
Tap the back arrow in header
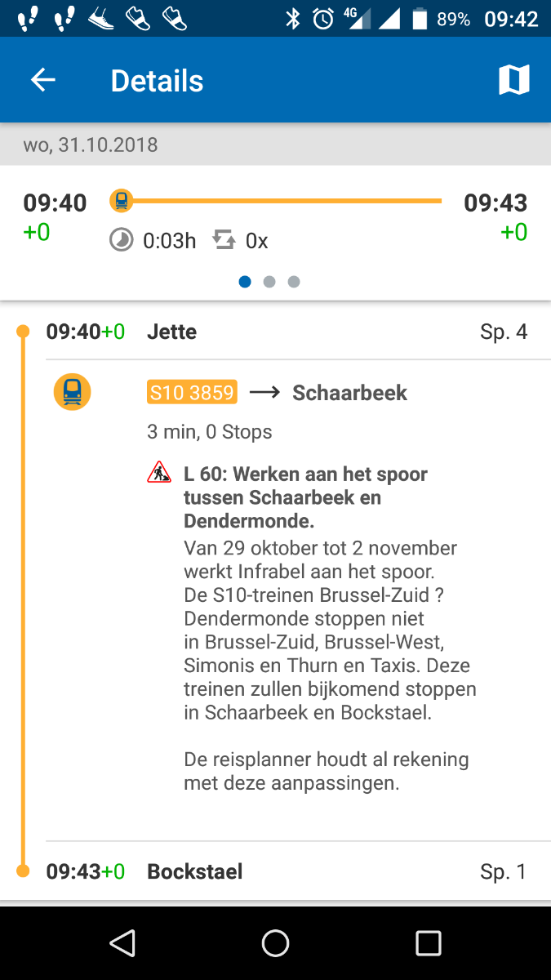(42, 80)
